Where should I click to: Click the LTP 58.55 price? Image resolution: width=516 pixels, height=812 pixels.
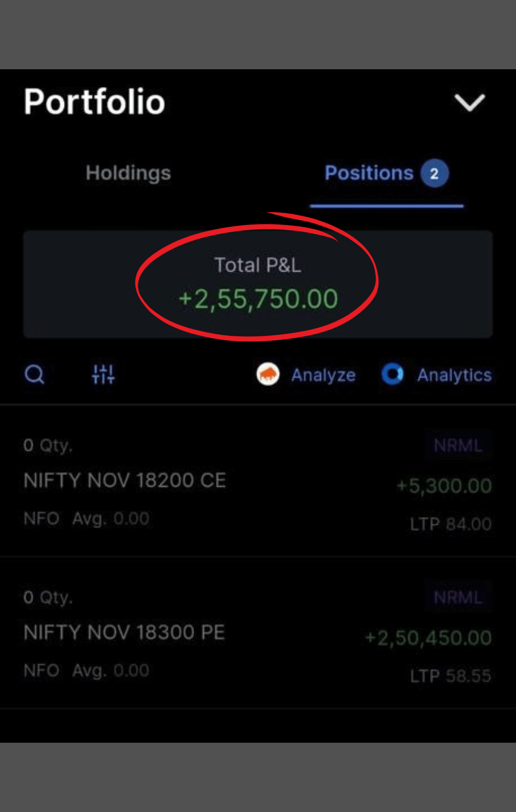[x=451, y=676]
